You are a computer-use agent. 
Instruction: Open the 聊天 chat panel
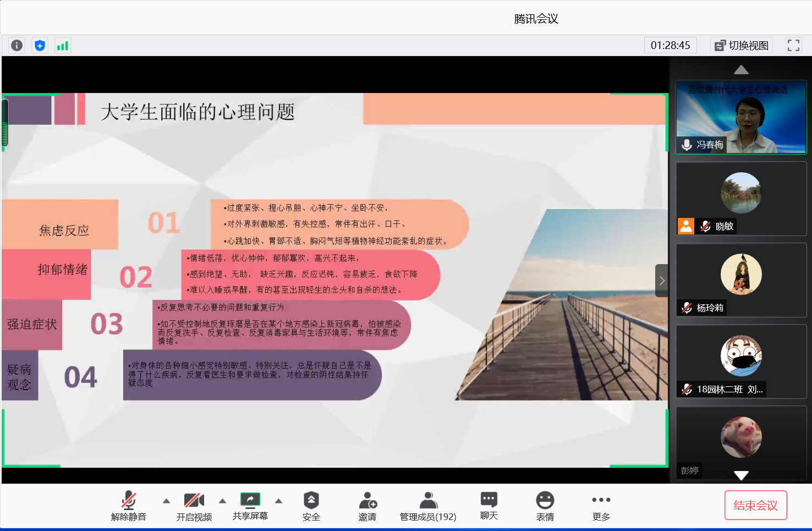click(x=488, y=505)
